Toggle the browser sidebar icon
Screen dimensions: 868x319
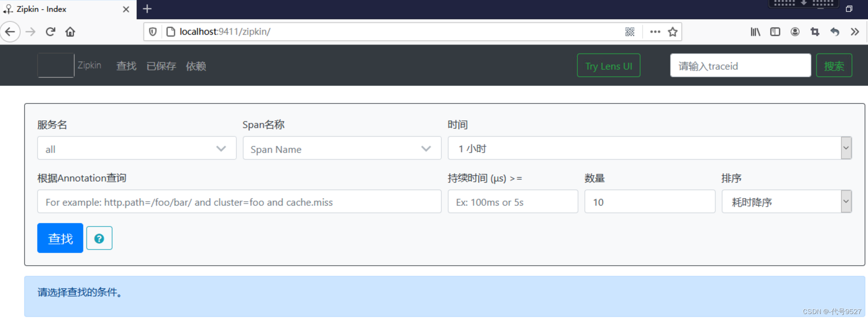click(775, 32)
